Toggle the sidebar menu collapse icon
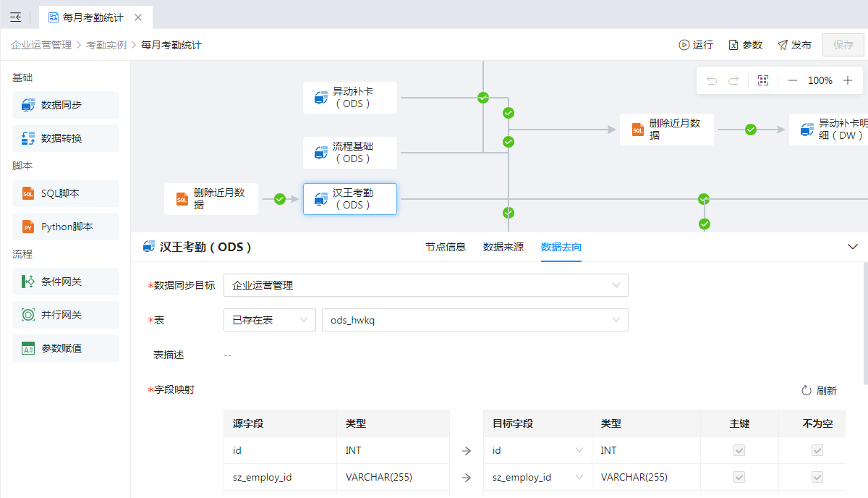The image size is (868, 498). 15,17
